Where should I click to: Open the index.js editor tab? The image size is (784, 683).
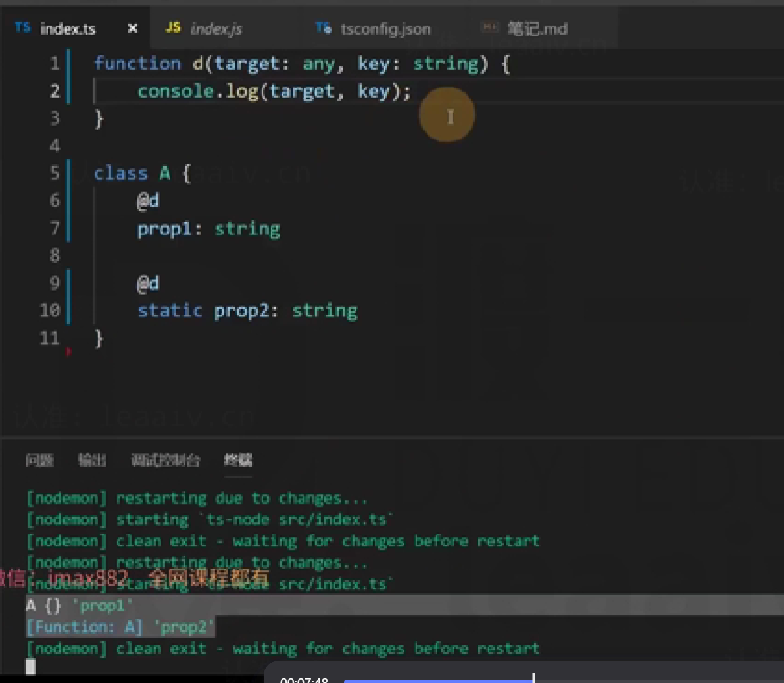[216, 28]
